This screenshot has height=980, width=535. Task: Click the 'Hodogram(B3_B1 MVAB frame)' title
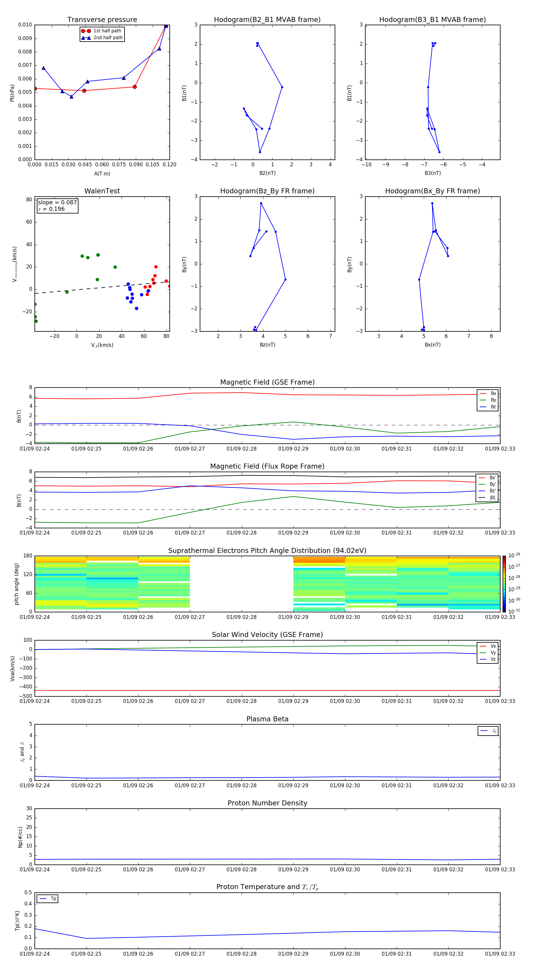pyautogui.click(x=432, y=20)
